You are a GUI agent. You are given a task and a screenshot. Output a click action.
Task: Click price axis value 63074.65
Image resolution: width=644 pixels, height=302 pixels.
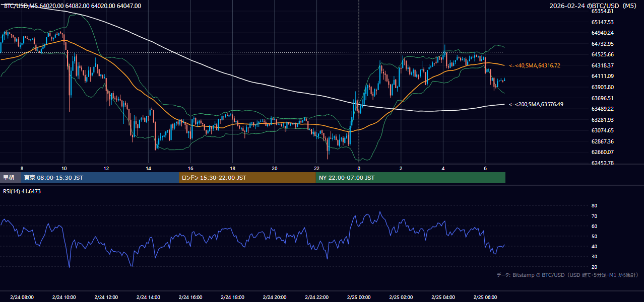602,130
